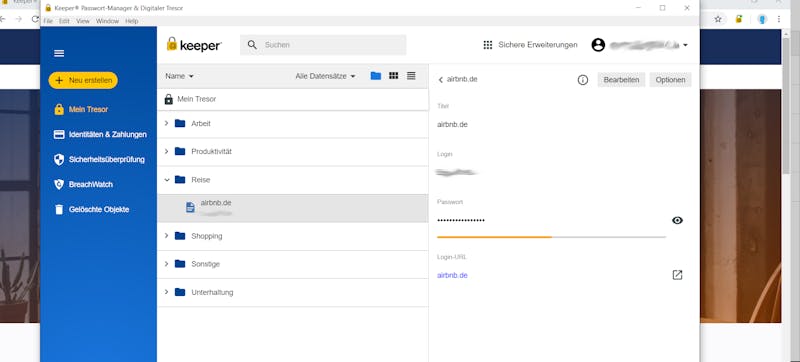Open the Window menu
800x362 pixels.
pyautogui.click(x=107, y=21)
